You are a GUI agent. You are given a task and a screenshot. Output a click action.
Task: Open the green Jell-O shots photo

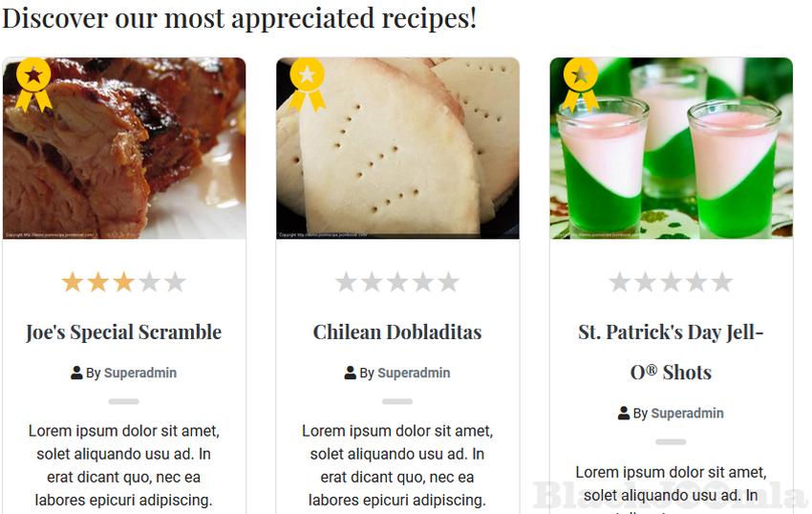672,148
